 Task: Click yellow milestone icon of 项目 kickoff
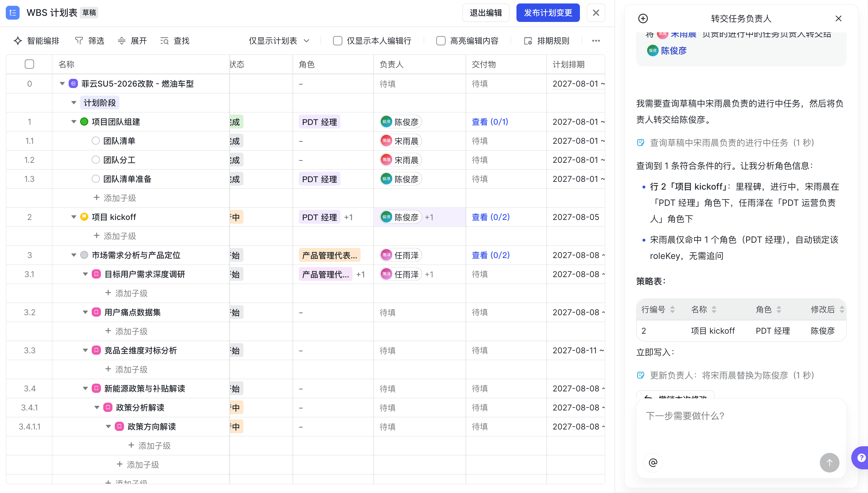84,217
